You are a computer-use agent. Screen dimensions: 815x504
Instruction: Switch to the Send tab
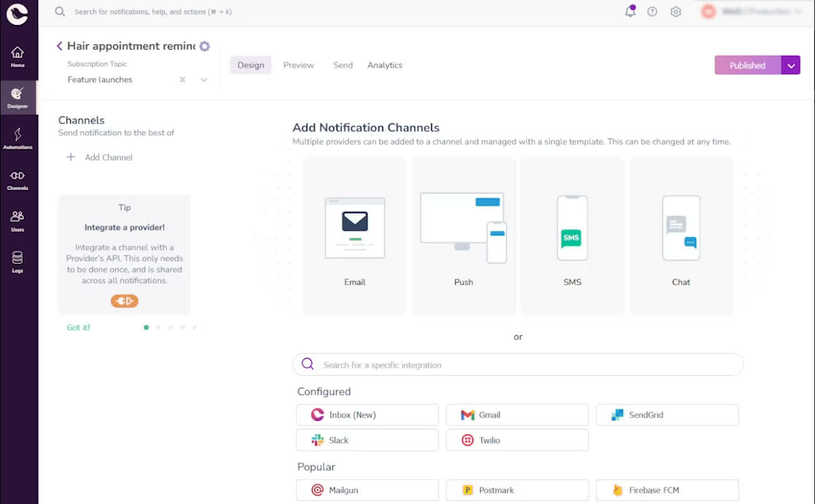coord(343,65)
